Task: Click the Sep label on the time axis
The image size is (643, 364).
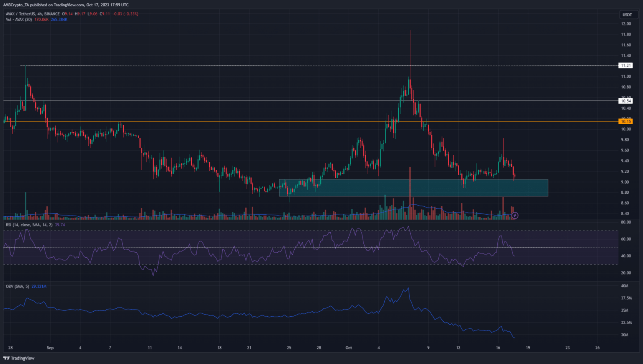Action: 50,348
